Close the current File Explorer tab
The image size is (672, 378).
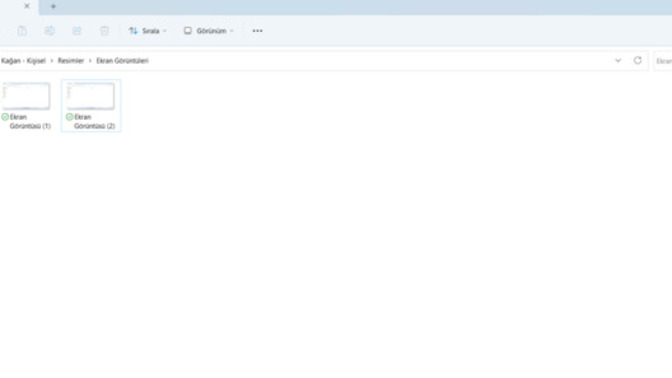(x=27, y=6)
